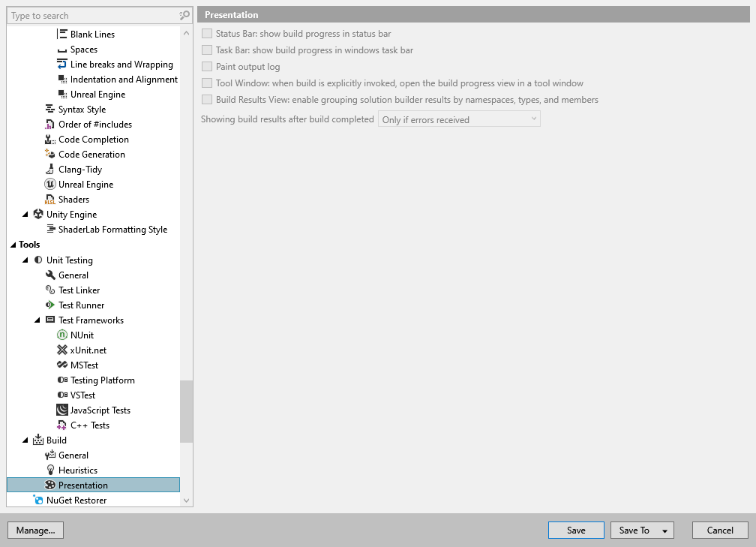Screen dimensions: 756x547
Task: Click the NUnit green icon
Action: (x=62, y=335)
